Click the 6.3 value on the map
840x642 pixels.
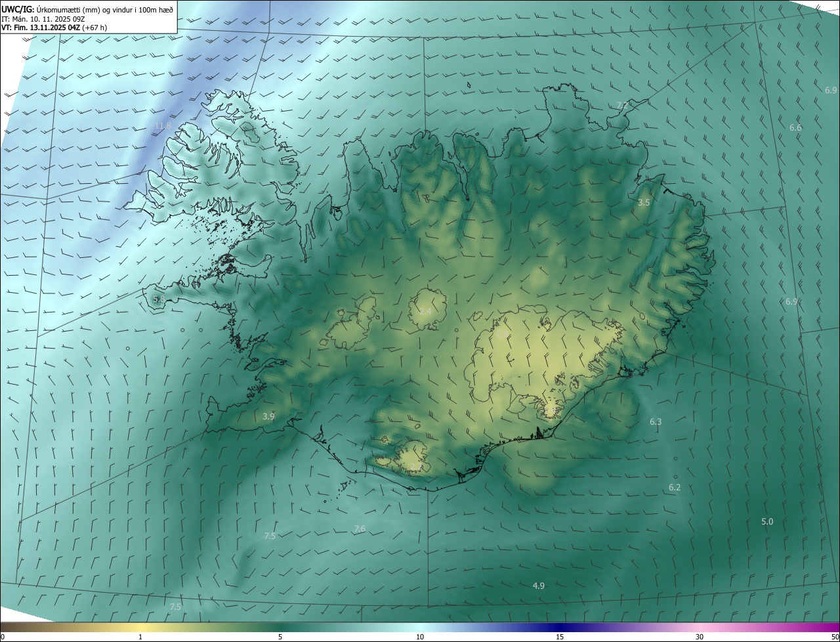pyautogui.click(x=656, y=421)
